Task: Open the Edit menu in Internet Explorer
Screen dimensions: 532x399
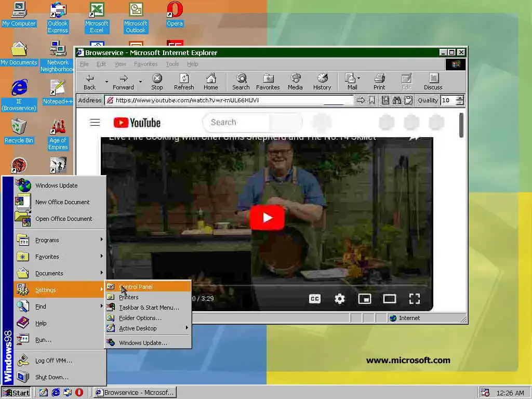Action: 101,64
